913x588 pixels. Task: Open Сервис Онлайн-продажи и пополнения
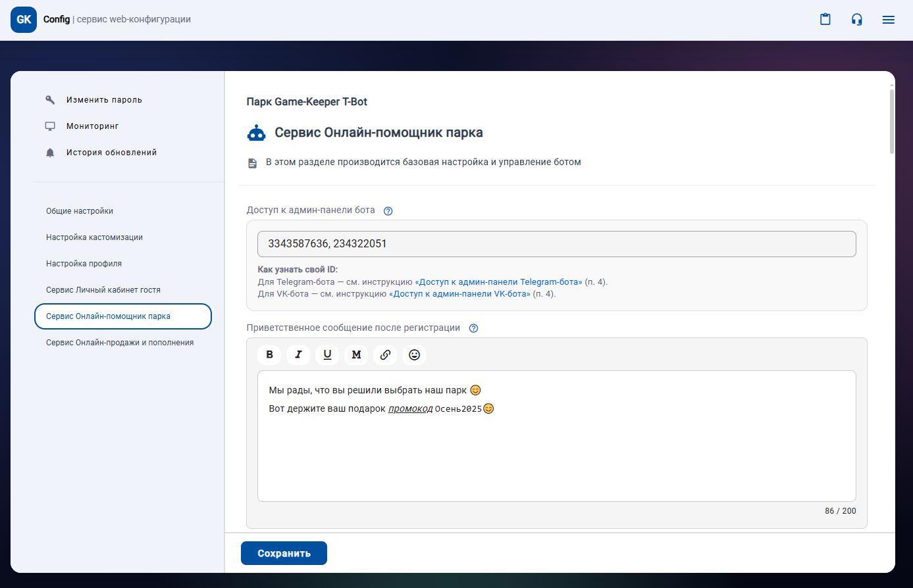point(120,343)
